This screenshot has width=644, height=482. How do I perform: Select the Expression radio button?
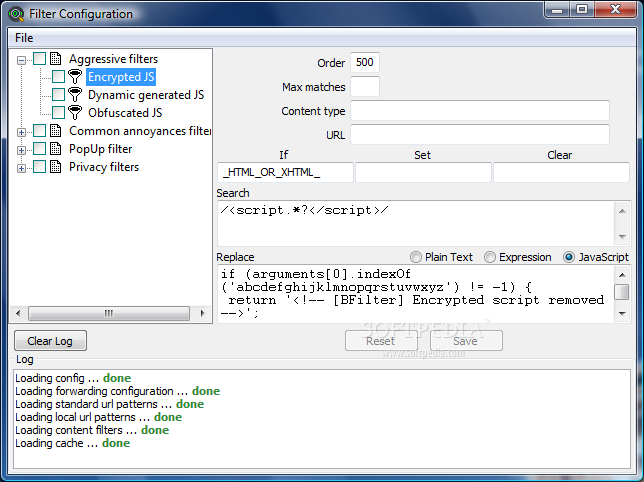[490, 257]
